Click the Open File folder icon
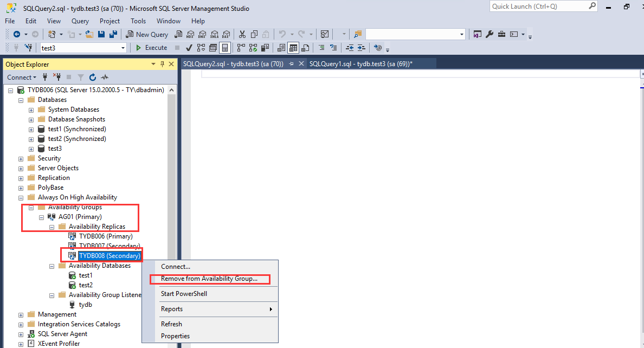Screen dimensions: 644x348 click(89, 35)
